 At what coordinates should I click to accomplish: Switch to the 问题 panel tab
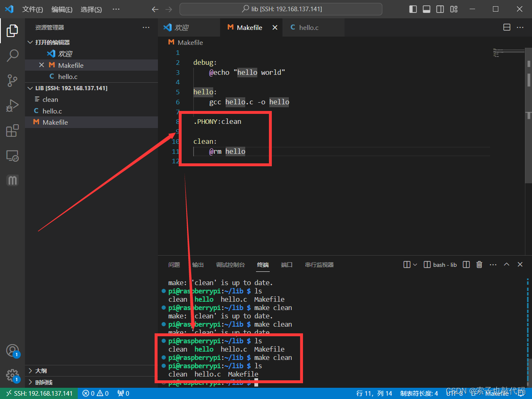pos(174,265)
